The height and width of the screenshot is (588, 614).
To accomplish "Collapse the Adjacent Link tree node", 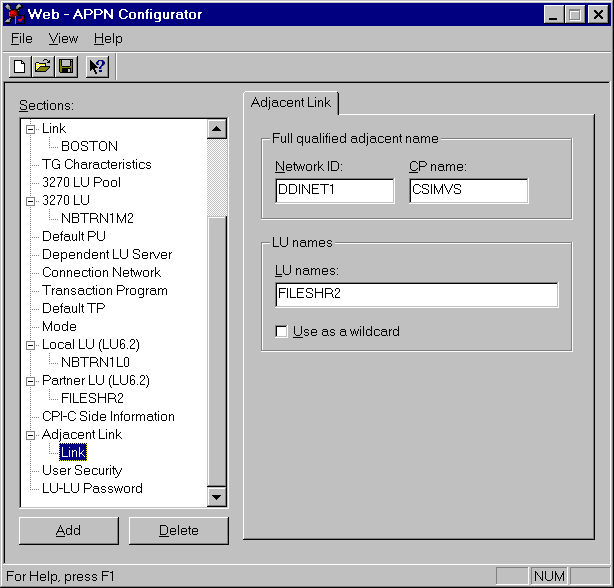I will click(x=30, y=434).
